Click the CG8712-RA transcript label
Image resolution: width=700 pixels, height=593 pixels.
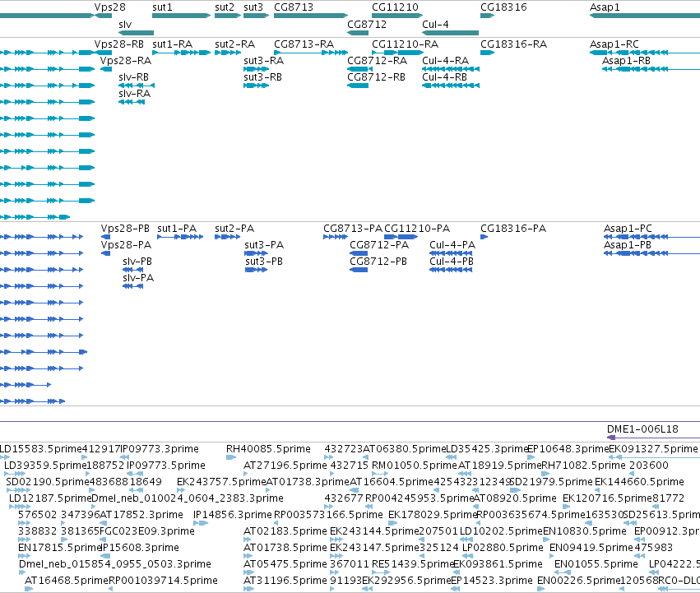378,61
